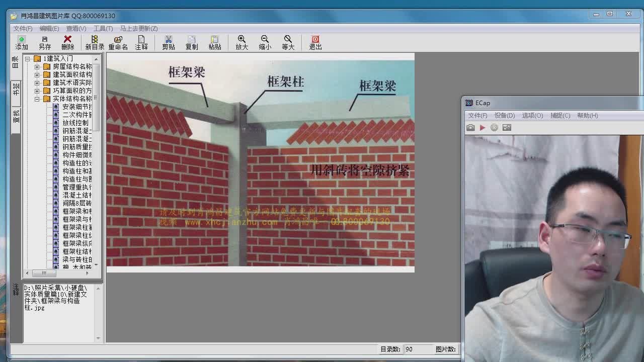Image resolution: width=644 pixels, height=362 pixels.
Task: Click the 重命名 (Rename) toolbar icon
Action: 118,42
